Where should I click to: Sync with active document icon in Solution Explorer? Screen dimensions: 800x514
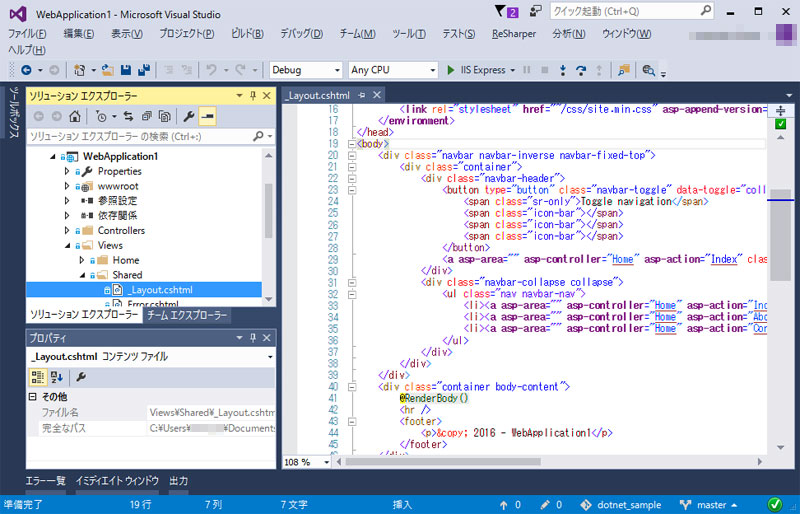(x=128, y=116)
